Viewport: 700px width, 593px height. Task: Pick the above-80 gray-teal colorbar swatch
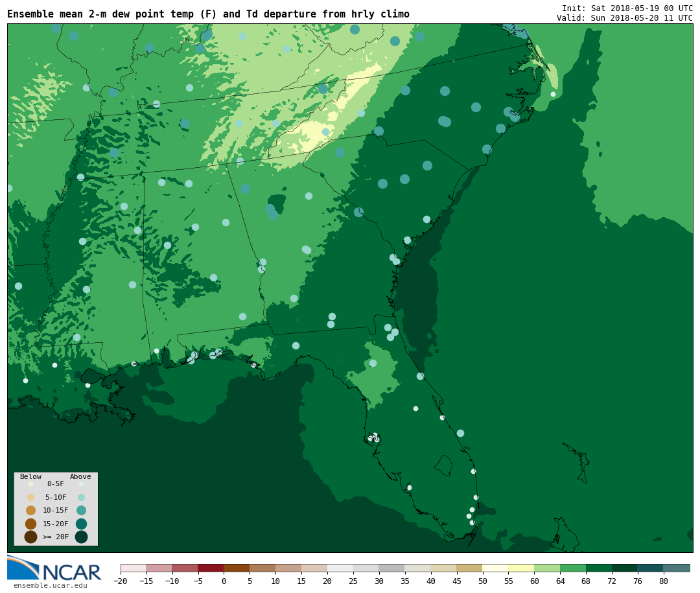click(x=677, y=568)
